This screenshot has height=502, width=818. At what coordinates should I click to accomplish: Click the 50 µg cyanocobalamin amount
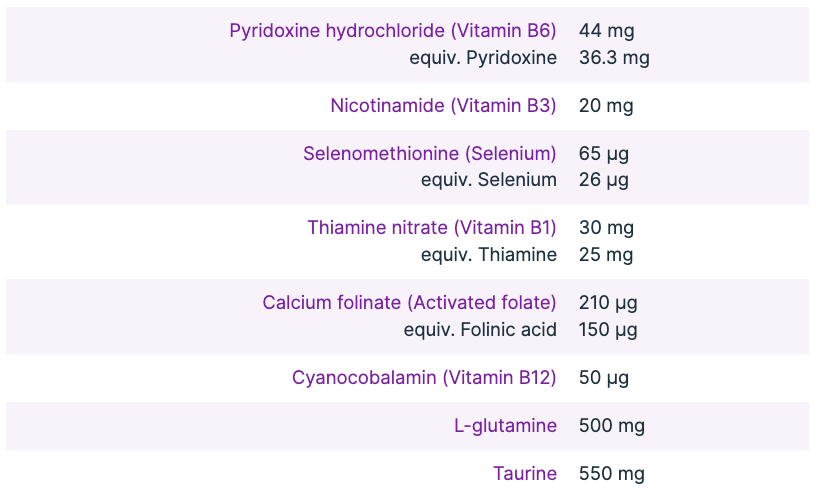(604, 378)
